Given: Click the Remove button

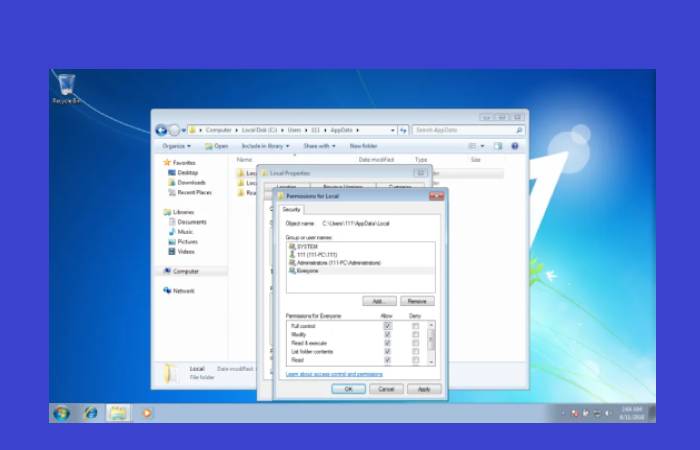Looking at the screenshot, I should (417, 301).
